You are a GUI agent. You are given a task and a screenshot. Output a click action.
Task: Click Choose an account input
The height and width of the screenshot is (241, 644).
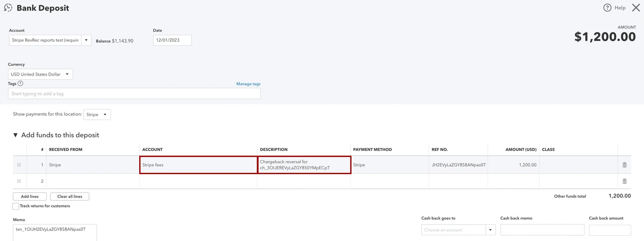click(x=454, y=230)
